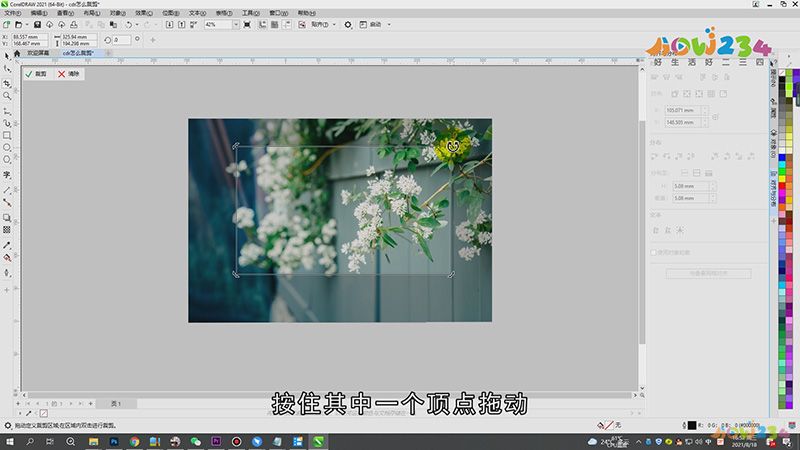Open WeChat from the taskbar

point(195,442)
